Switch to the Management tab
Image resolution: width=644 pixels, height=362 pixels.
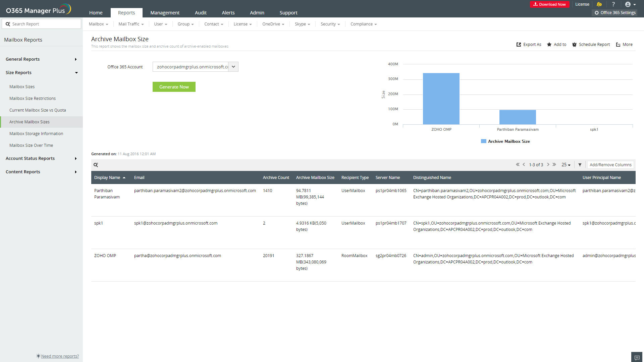pos(165,13)
